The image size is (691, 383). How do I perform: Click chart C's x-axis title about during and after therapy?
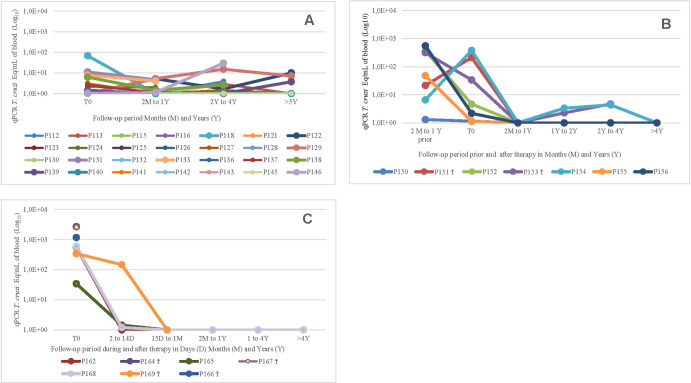point(167,349)
